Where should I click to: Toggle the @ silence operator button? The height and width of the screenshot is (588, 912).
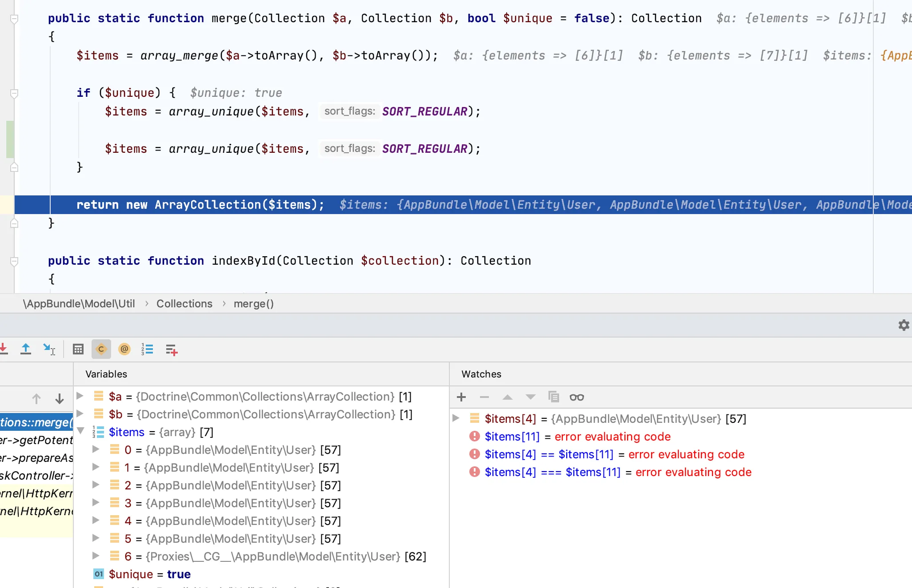[x=124, y=350]
